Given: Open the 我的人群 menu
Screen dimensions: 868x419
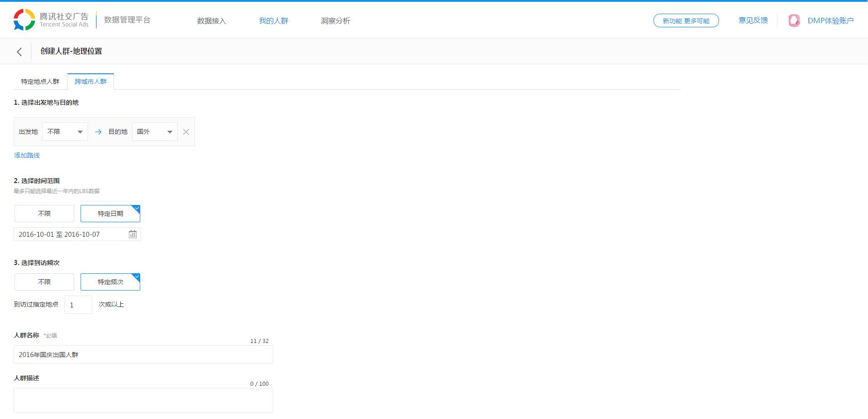Looking at the screenshot, I should (x=274, y=20).
